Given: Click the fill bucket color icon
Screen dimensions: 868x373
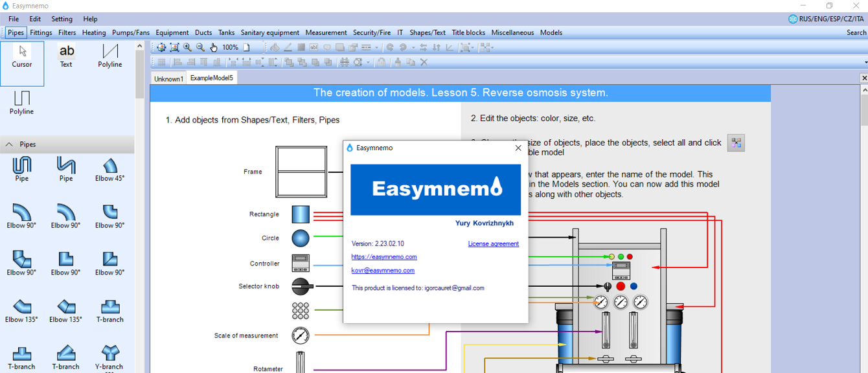Looking at the screenshot, I should [x=275, y=47].
